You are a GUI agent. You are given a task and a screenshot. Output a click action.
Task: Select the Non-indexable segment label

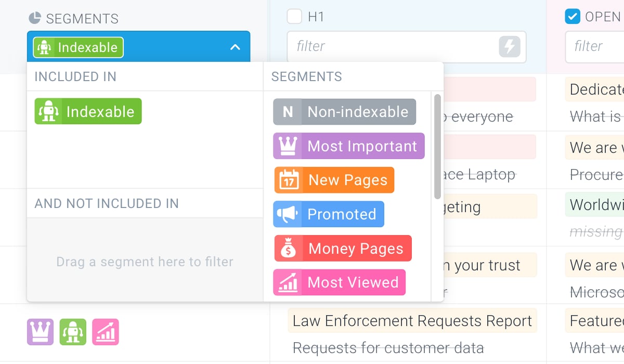[x=358, y=112]
